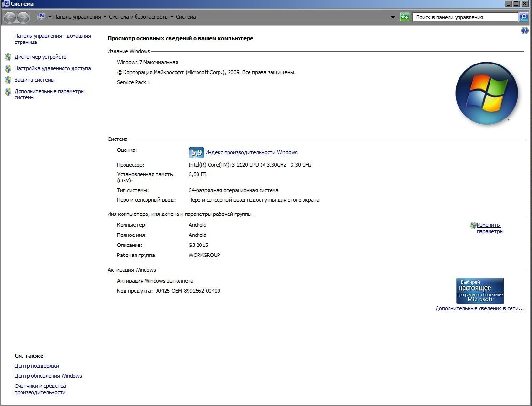Click shield icon beside Дополнительные параметры системы
Screen dimensions: 532x406
[x=8, y=92]
